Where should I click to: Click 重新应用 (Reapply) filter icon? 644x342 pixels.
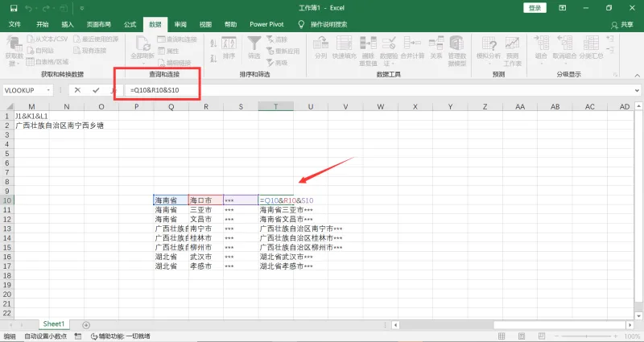270,51
